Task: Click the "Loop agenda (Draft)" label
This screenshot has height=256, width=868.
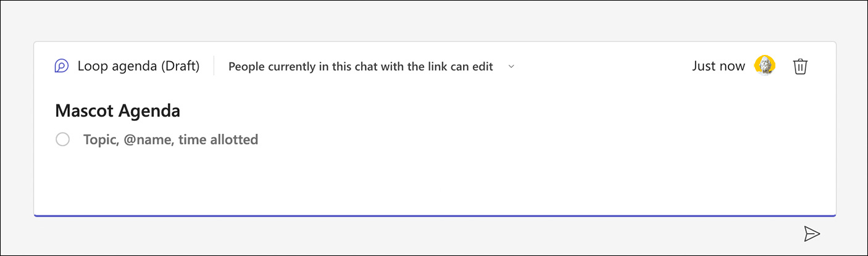Action: pyautogui.click(x=138, y=67)
